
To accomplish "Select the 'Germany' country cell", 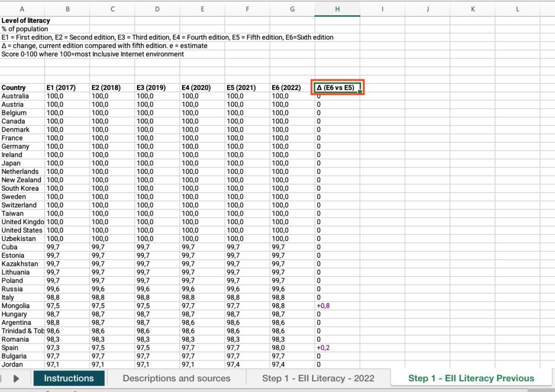I will coord(22,146).
